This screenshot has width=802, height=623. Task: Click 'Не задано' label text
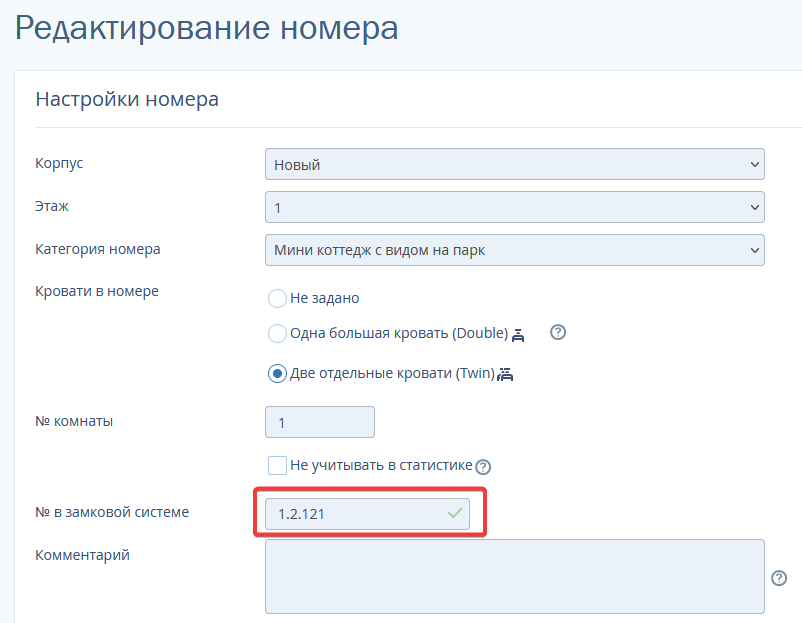pos(325,298)
